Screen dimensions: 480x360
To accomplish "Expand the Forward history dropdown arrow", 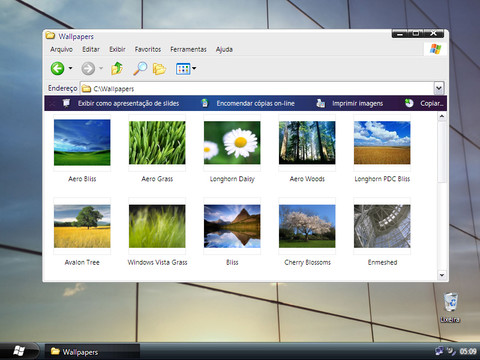I will click(x=101, y=68).
